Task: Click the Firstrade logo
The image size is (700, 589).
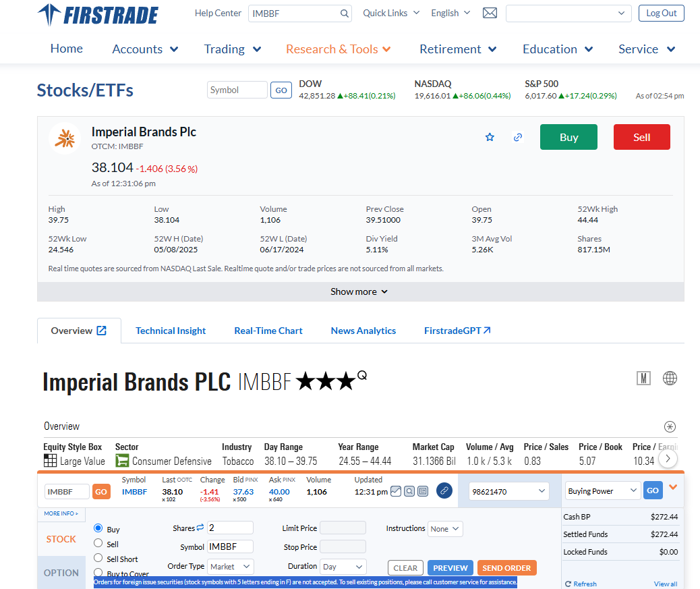Action: [98, 15]
